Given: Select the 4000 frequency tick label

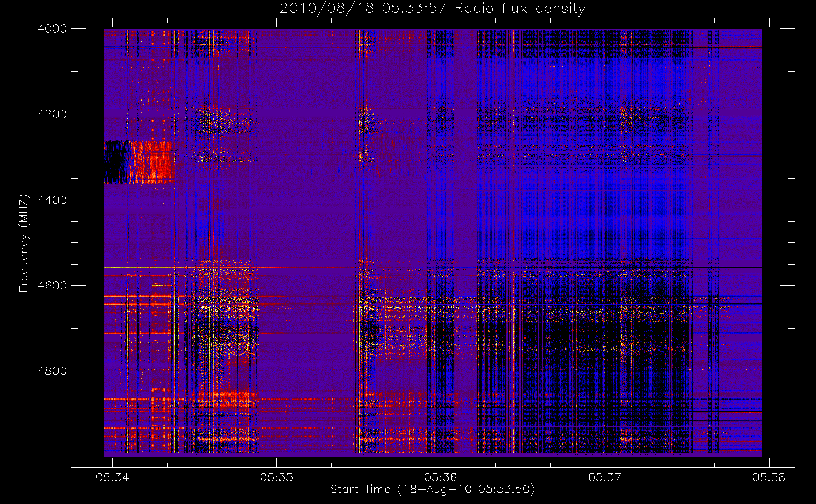Looking at the screenshot, I should (52, 29).
